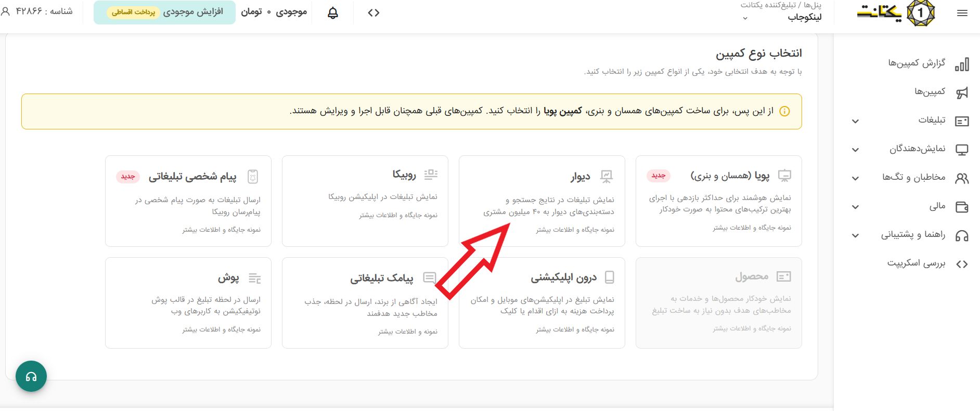This screenshot has width=980, height=411.
Task: Expand the نمایش‌دهندگان sidebar chevron
Action: pyautogui.click(x=855, y=150)
